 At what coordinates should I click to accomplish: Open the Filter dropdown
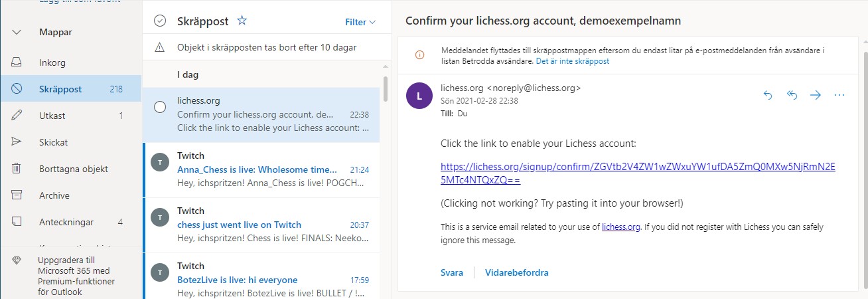[x=360, y=22]
